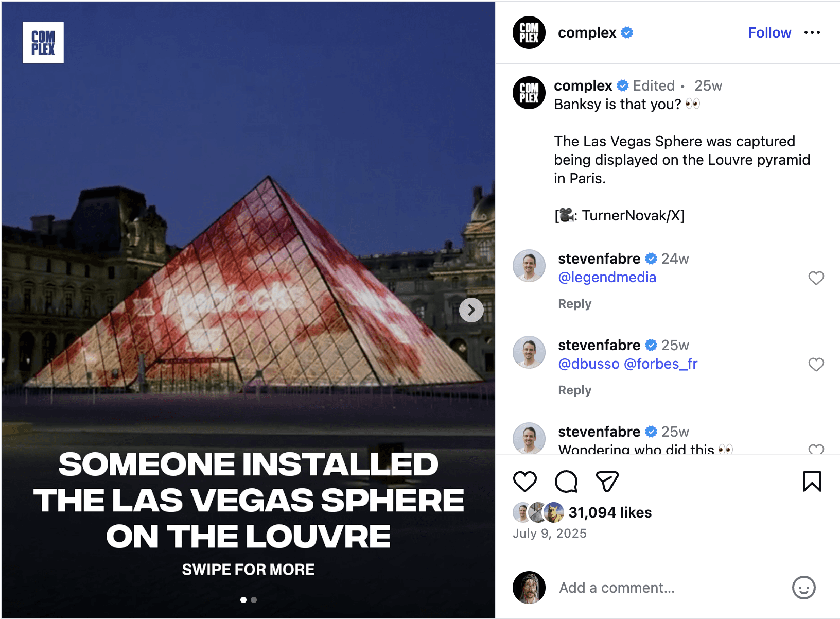Image resolution: width=840 pixels, height=619 pixels.
Task: Open stevenfabre's avatar on 24w comment
Action: click(x=529, y=266)
